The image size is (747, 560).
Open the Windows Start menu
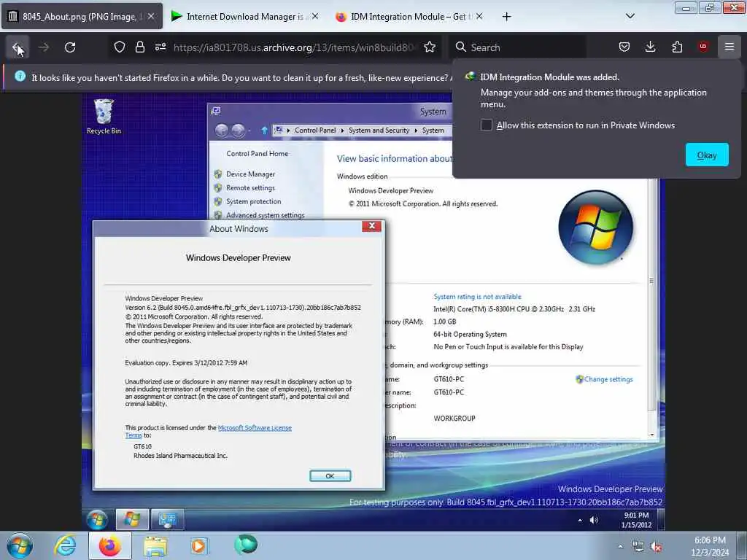(x=20, y=545)
